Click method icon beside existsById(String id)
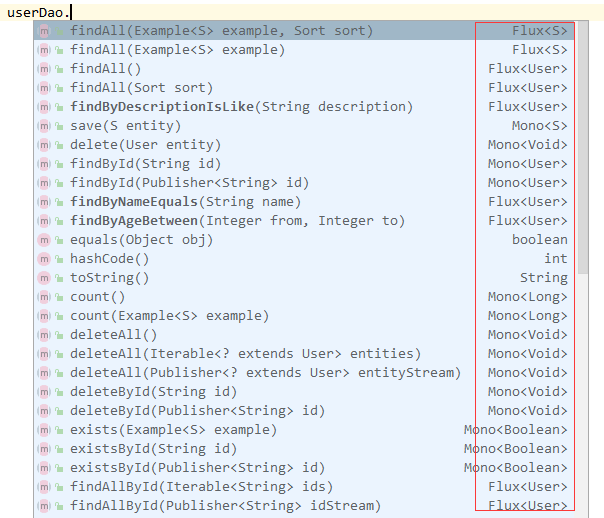The height and width of the screenshot is (518, 604). tap(44, 449)
